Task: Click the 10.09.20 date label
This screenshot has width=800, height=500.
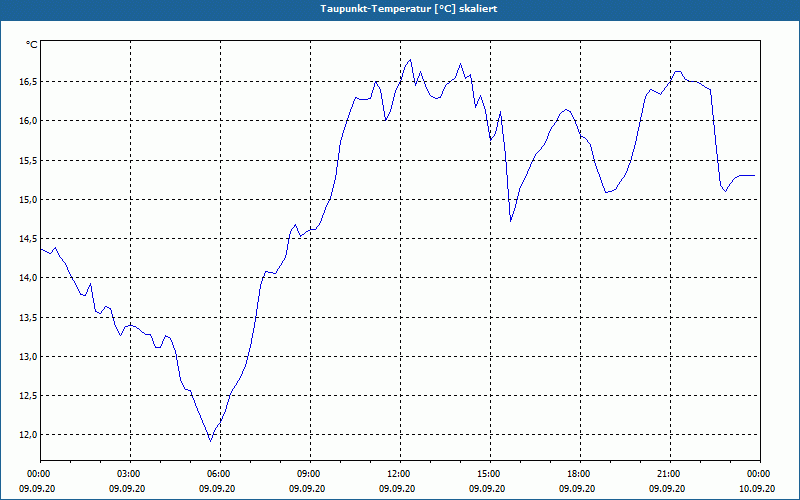Action: (757, 489)
